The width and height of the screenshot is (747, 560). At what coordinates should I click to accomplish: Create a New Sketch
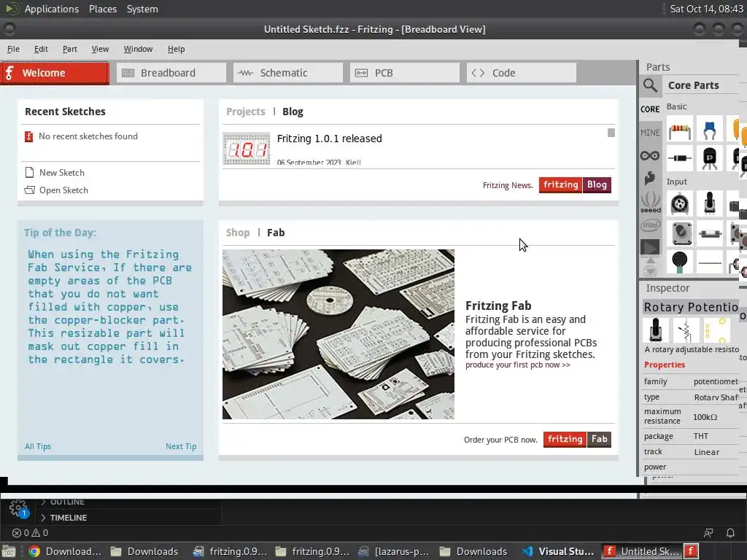coord(55,172)
